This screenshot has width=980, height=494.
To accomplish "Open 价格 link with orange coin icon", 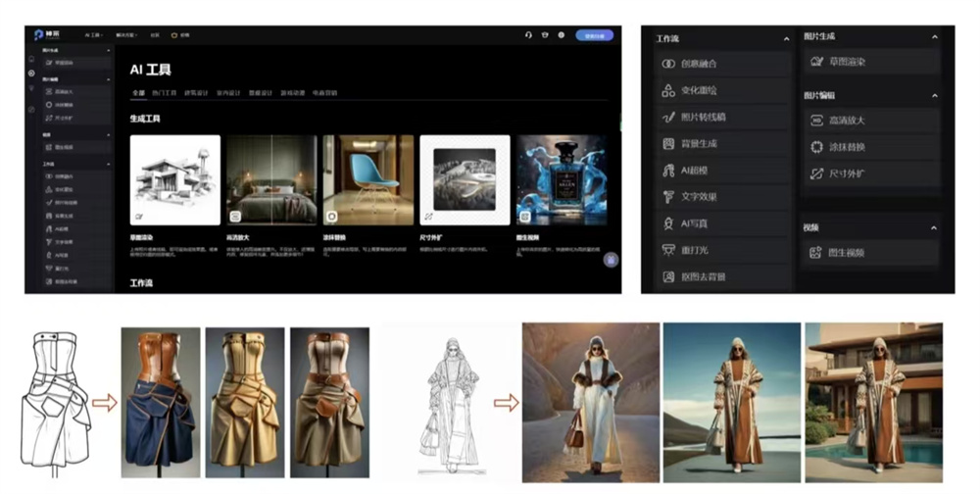I will point(180,35).
